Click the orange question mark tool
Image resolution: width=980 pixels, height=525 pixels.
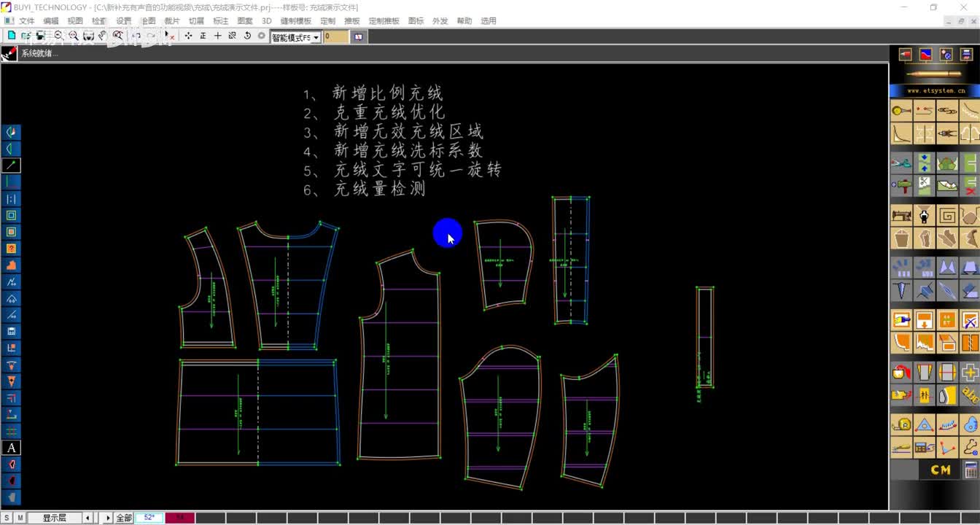pos(12,249)
